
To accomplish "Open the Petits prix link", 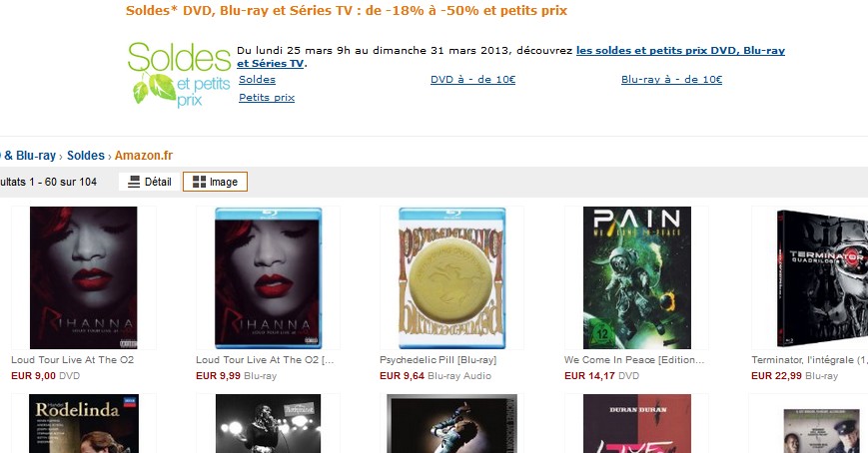I will [267, 98].
